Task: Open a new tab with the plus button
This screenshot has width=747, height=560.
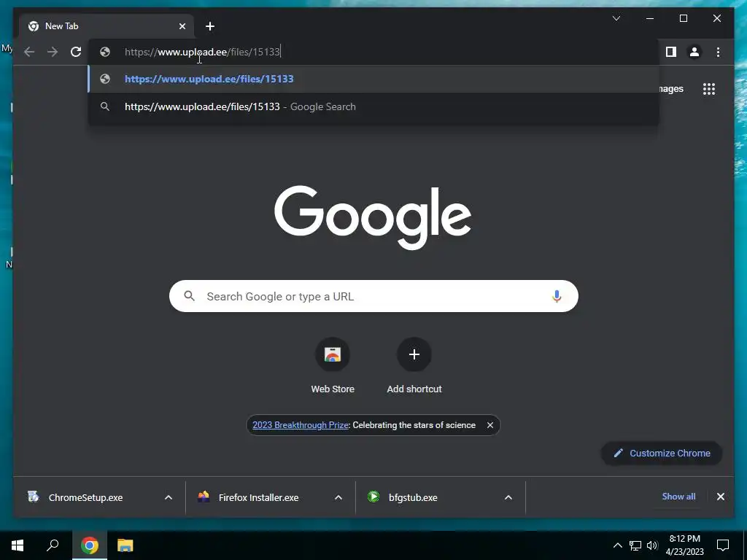Action: tap(210, 26)
